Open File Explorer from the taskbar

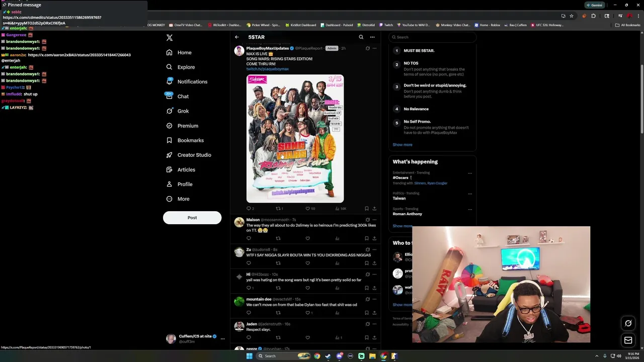tap(372, 356)
